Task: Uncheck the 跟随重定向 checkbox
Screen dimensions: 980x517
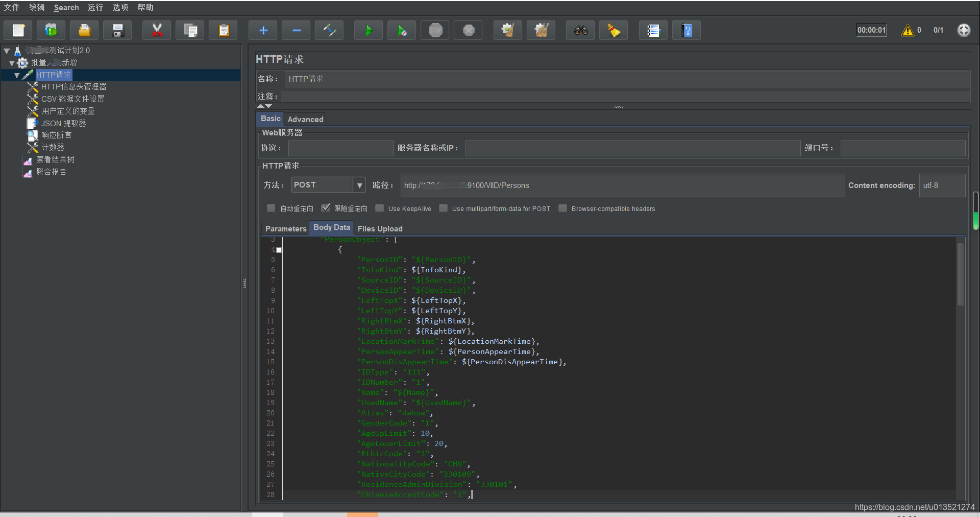Action: coord(326,208)
